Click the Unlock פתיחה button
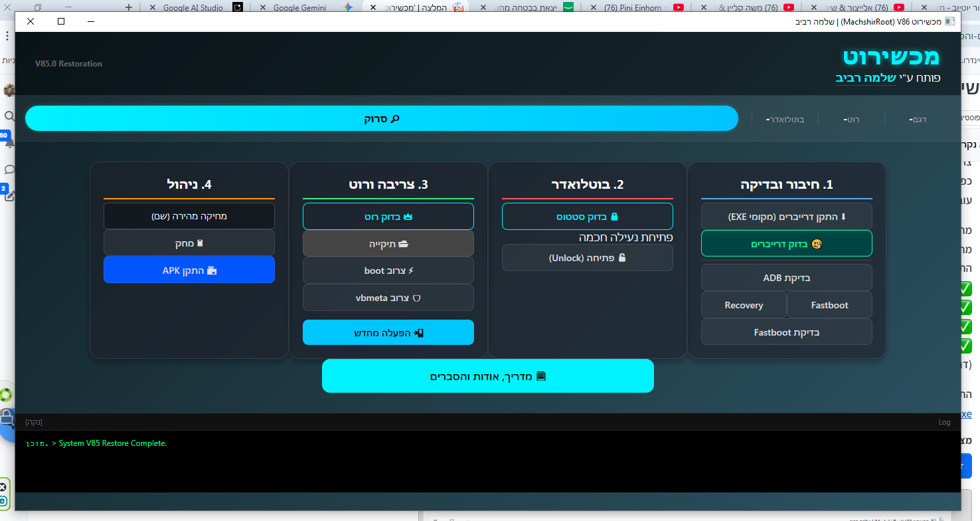Screen dimensions: 980x521 [587, 258]
